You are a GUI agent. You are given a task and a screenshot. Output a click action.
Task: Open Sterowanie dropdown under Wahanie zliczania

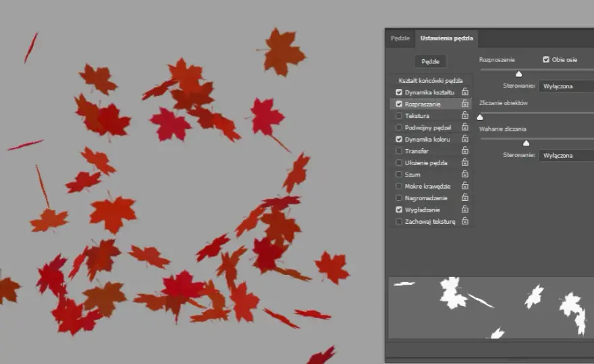click(x=566, y=156)
